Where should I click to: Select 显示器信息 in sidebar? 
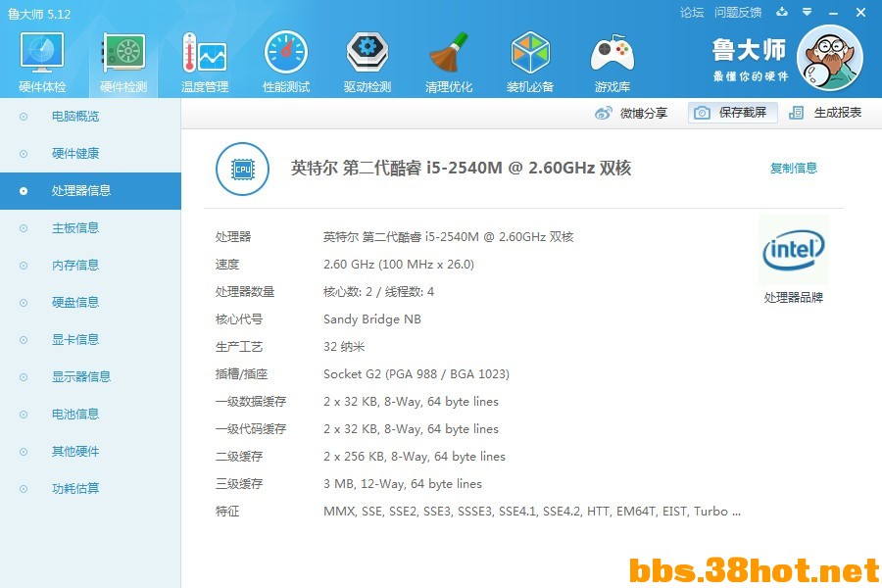click(90, 376)
